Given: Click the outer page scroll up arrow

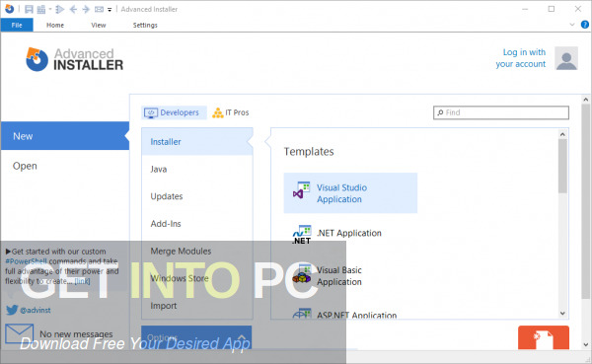Looking at the screenshot, I should pyautogui.click(x=585, y=100).
